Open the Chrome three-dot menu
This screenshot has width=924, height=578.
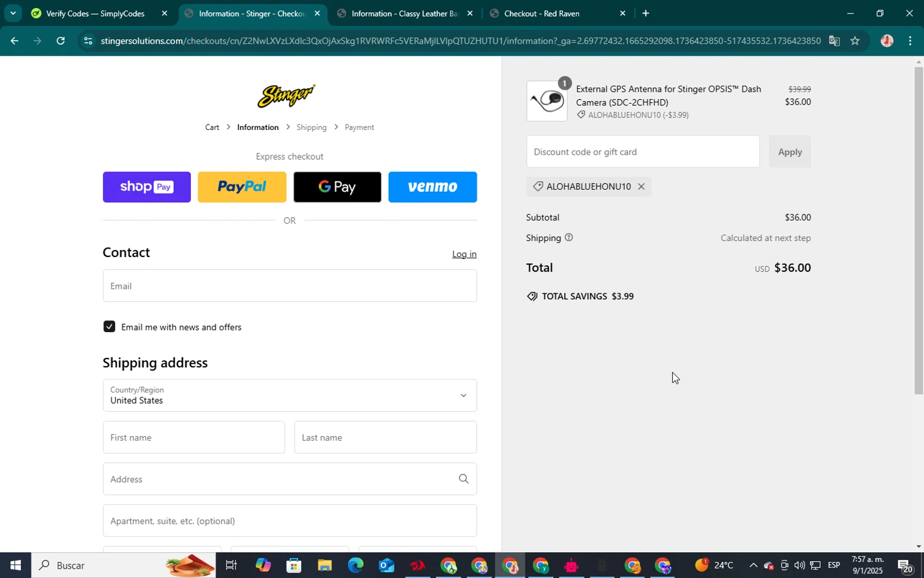pos(910,41)
